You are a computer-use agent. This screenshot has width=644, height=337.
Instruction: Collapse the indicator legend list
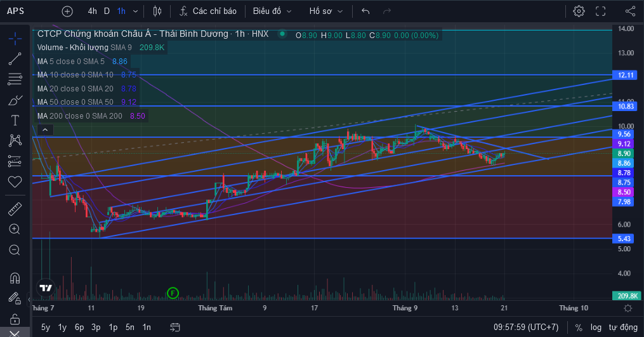pos(45,130)
